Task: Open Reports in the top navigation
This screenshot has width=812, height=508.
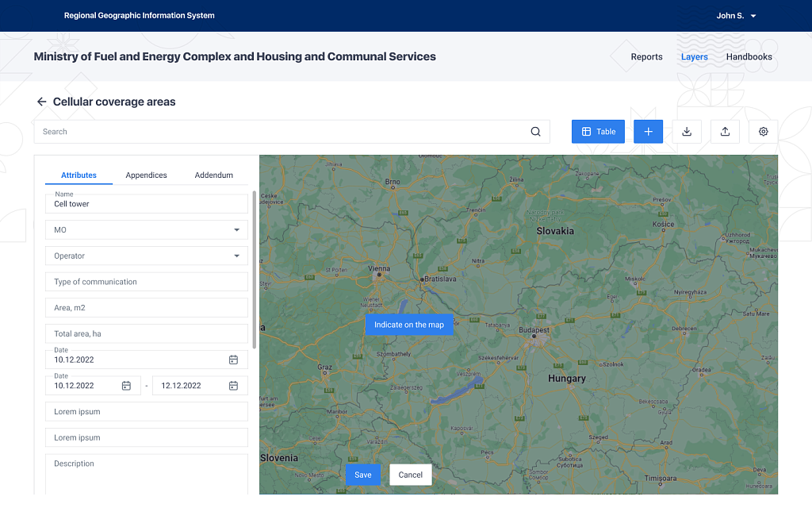Action: point(646,57)
